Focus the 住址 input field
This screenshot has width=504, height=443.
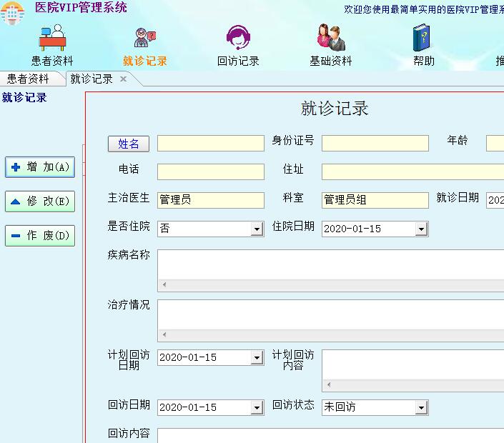coord(412,172)
